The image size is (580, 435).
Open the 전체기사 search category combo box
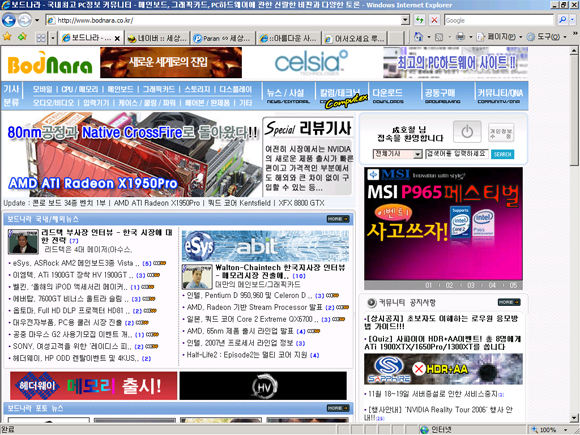pyautogui.click(x=397, y=154)
